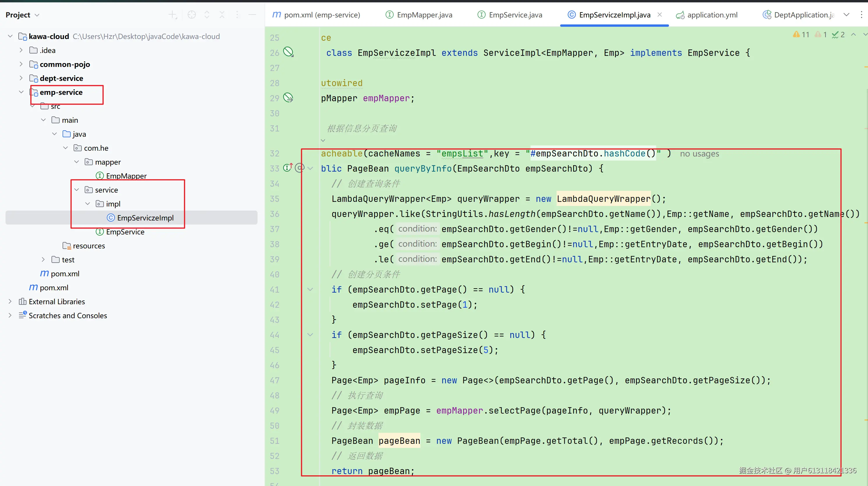Image resolution: width=868 pixels, height=486 pixels.
Task: Open Project panel options menu (three dots)
Action: pos(237,15)
